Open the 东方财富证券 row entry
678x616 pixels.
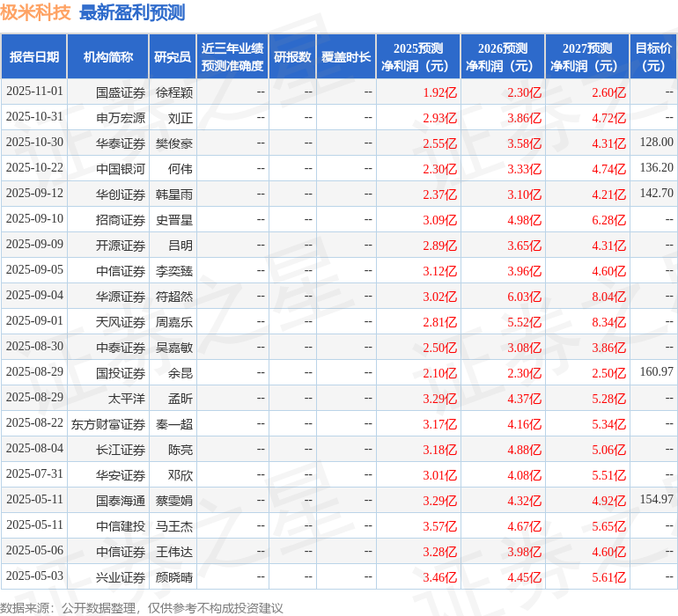coord(108,424)
